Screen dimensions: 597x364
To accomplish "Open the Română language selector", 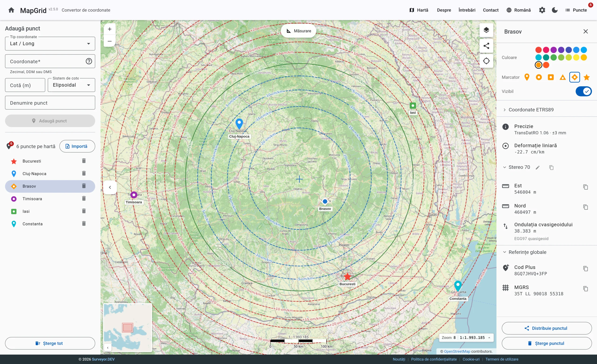I will 518,10.
